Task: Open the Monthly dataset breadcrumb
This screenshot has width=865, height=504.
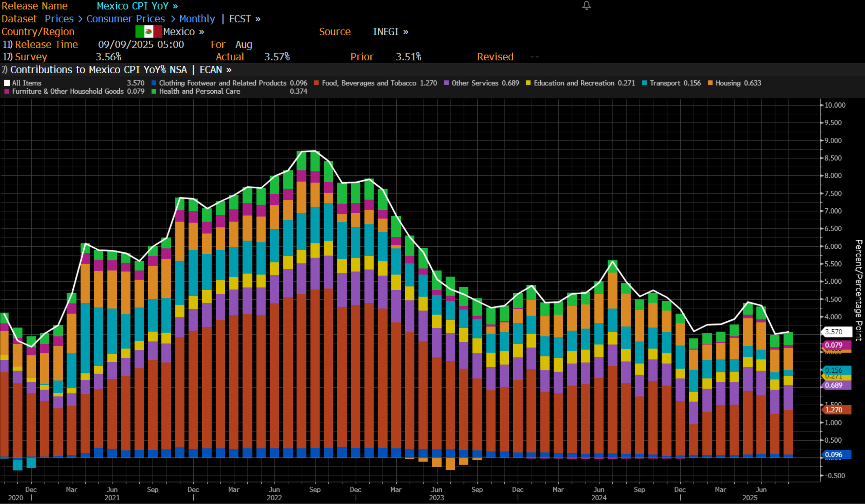Action: [197, 19]
